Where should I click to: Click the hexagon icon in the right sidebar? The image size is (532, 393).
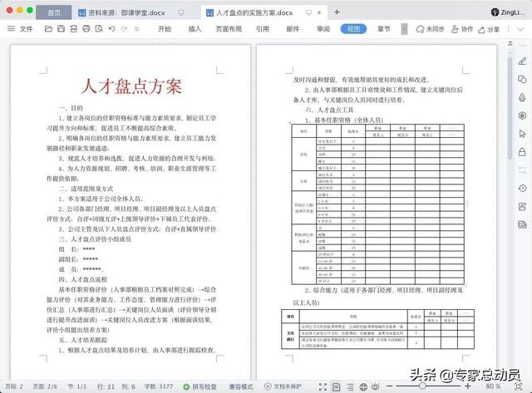click(x=522, y=115)
